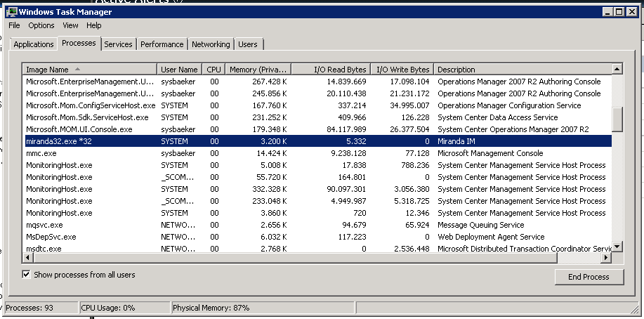Maximize the Task Manager window
The image size is (644, 319).
(619, 12)
